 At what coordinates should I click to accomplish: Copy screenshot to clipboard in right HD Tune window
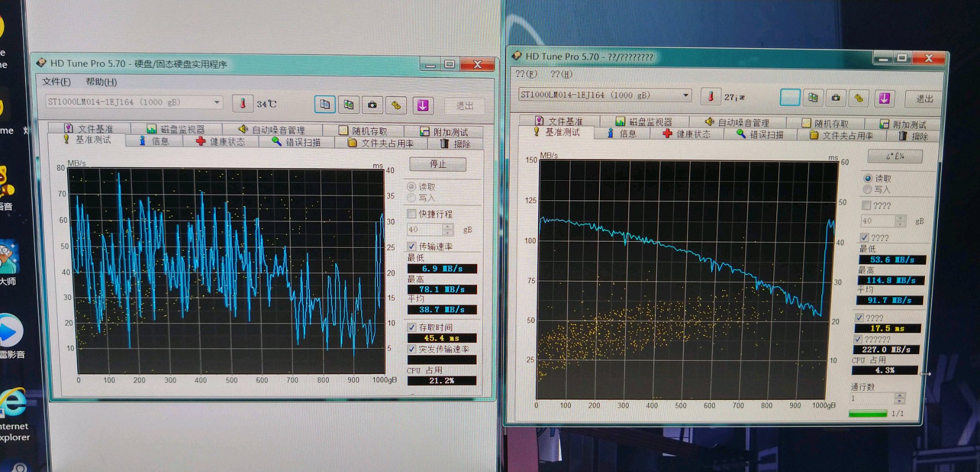coord(813,98)
